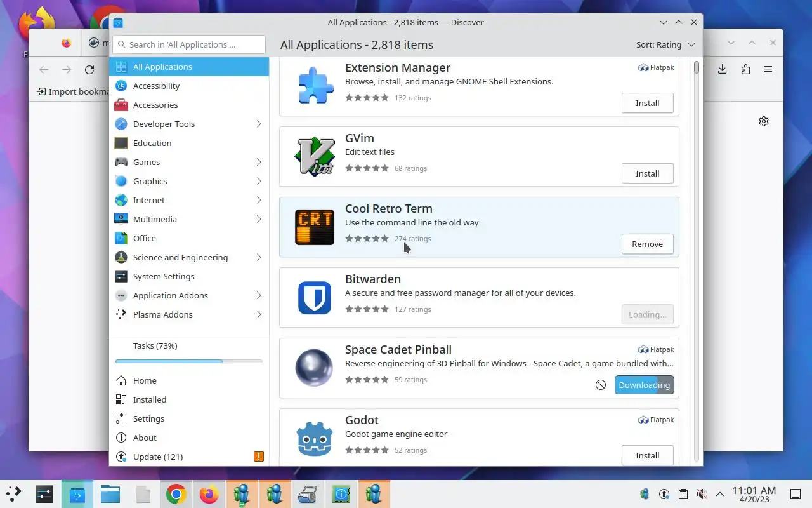The width and height of the screenshot is (812, 508).
Task: Install GVim
Action: [x=647, y=173]
